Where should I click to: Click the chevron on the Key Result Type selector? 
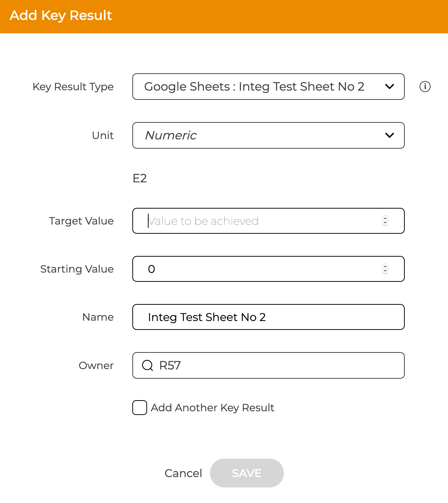tap(389, 87)
